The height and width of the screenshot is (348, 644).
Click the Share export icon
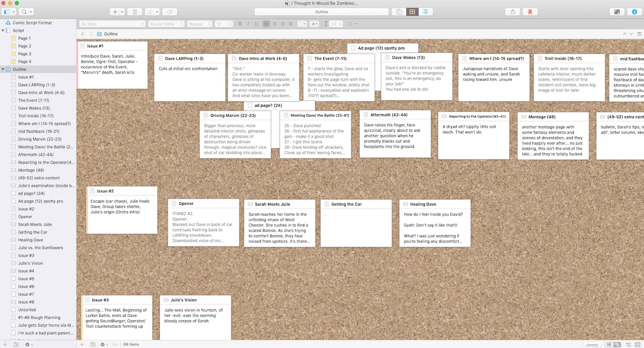(x=513, y=11)
